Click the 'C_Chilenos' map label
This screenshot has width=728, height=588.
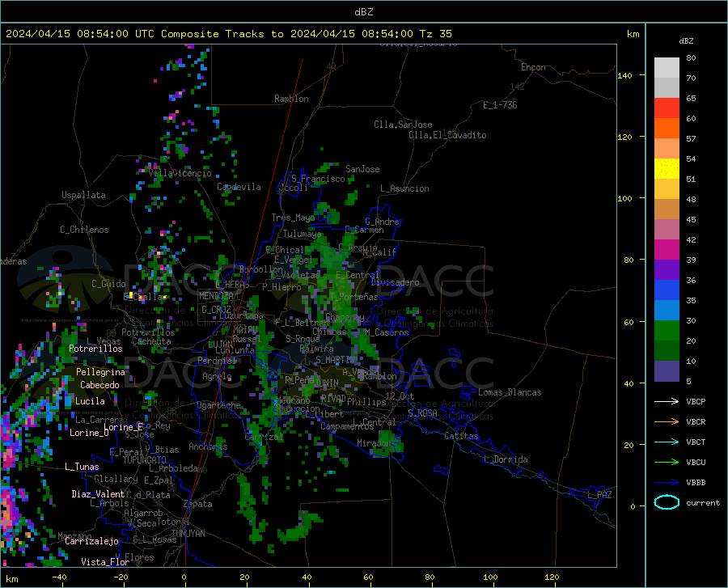[84, 230]
